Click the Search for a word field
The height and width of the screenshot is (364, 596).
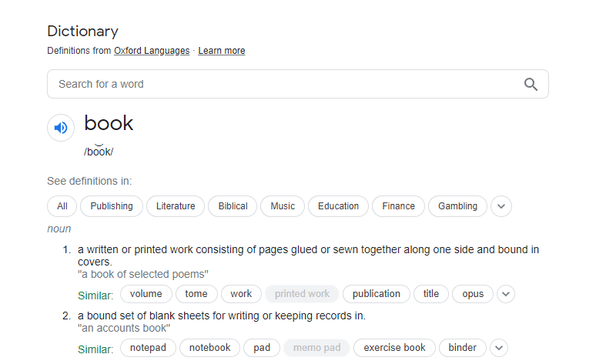285,85
